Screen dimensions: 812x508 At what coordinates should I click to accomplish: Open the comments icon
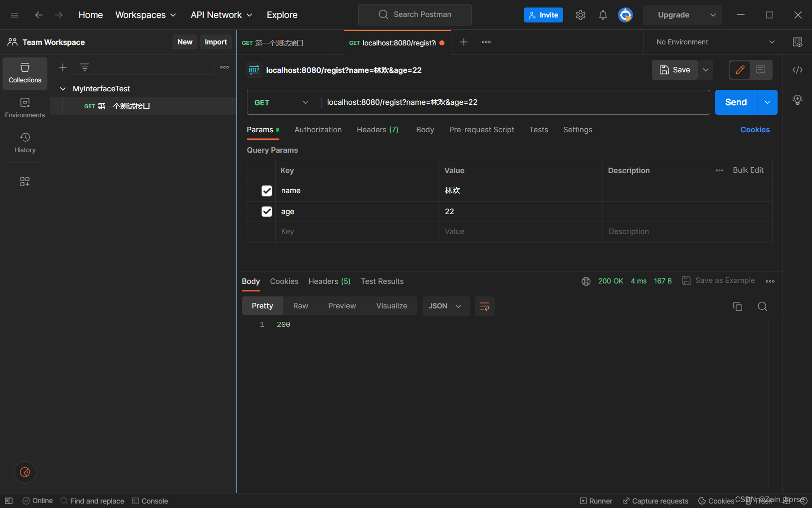761,70
